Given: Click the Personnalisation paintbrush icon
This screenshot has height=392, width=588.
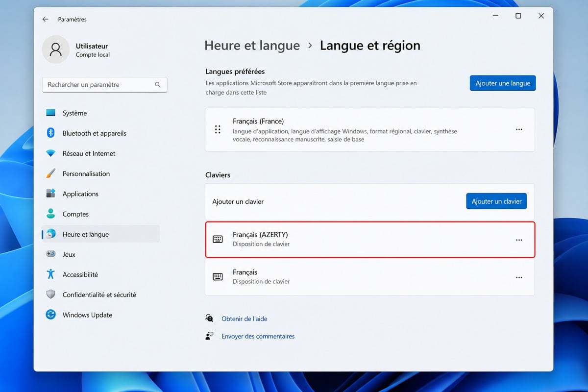Looking at the screenshot, I should [x=50, y=173].
